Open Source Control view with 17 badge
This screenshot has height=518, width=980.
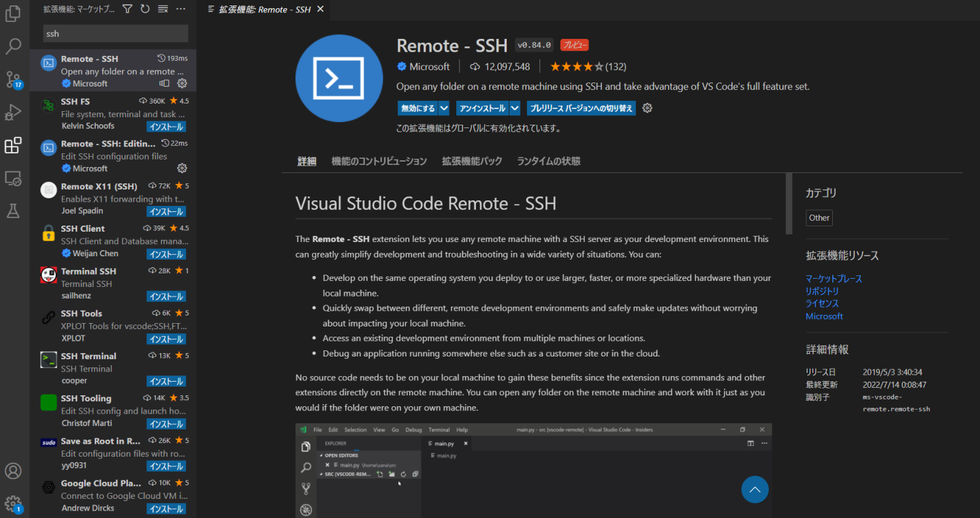click(x=14, y=80)
